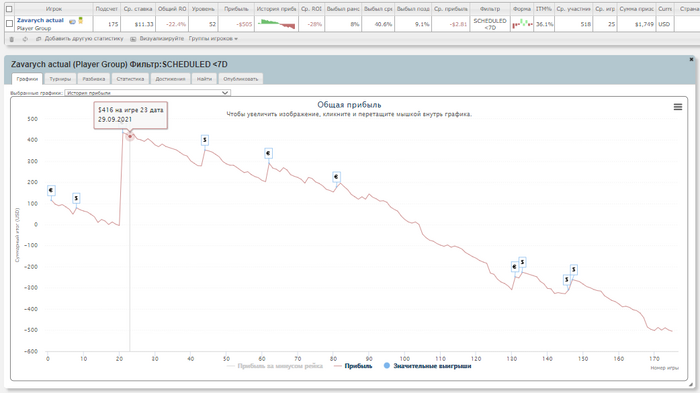Open the Опубликовать tab

[x=241, y=79]
